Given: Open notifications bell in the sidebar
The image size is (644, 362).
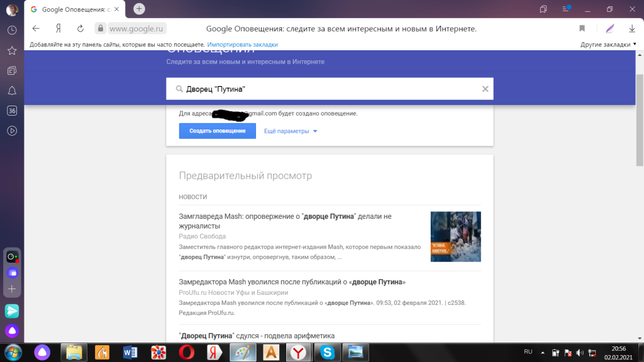Looking at the screenshot, I should click(12, 90).
